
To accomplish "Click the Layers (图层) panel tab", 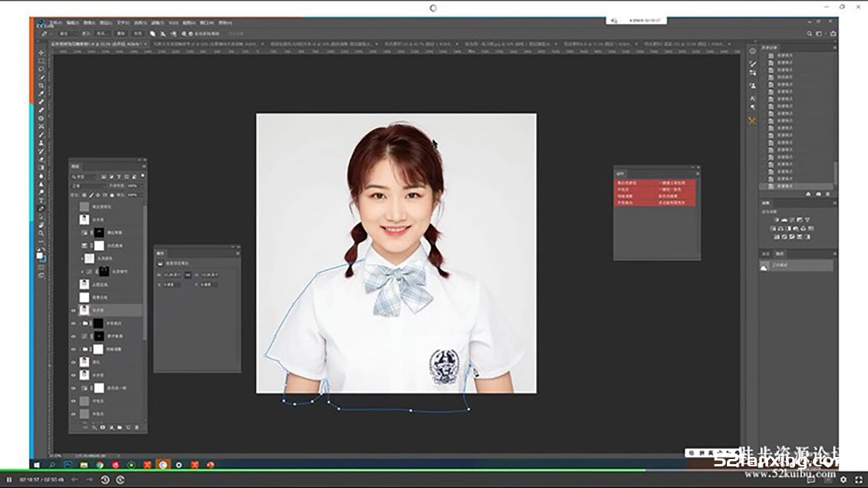I will [x=76, y=166].
